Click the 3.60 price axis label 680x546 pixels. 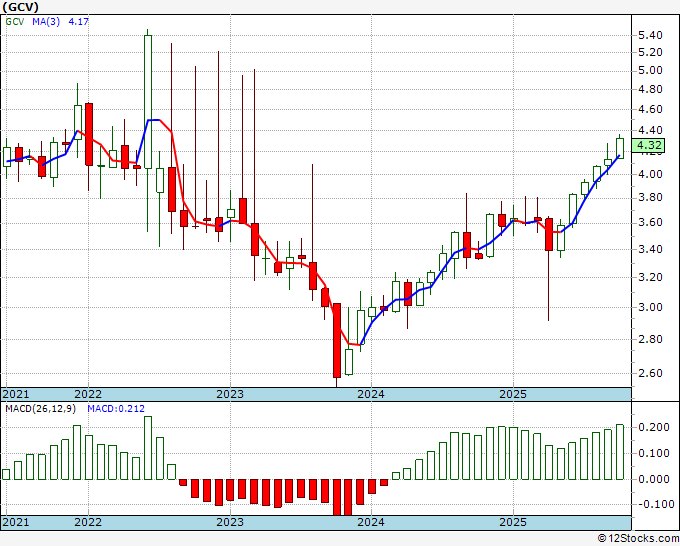point(650,223)
